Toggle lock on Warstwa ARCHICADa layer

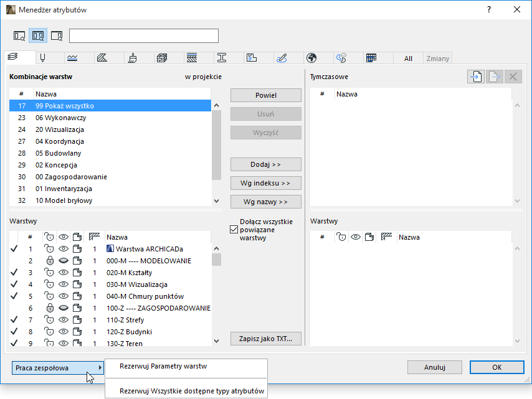click(x=50, y=249)
